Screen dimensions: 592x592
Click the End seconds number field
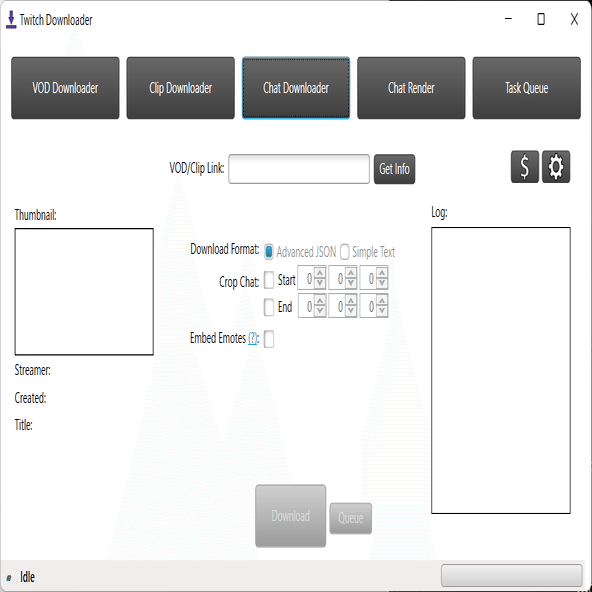pos(368,306)
